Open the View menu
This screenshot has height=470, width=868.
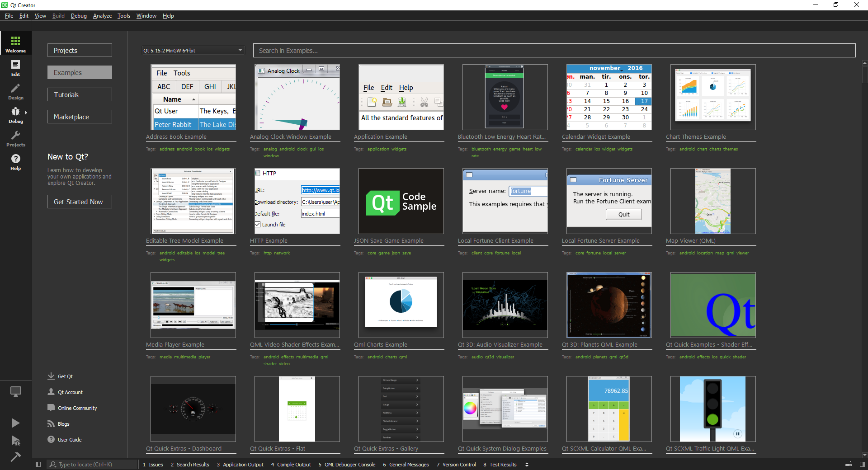40,16
